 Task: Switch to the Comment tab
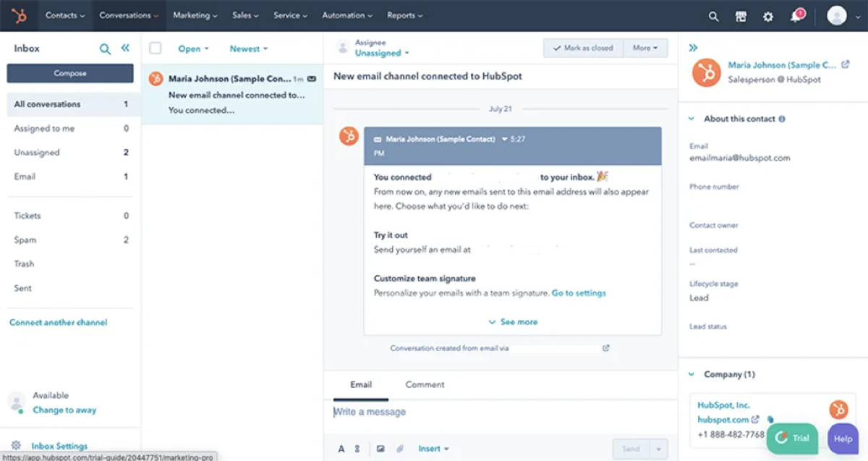click(x=425, y=385)
